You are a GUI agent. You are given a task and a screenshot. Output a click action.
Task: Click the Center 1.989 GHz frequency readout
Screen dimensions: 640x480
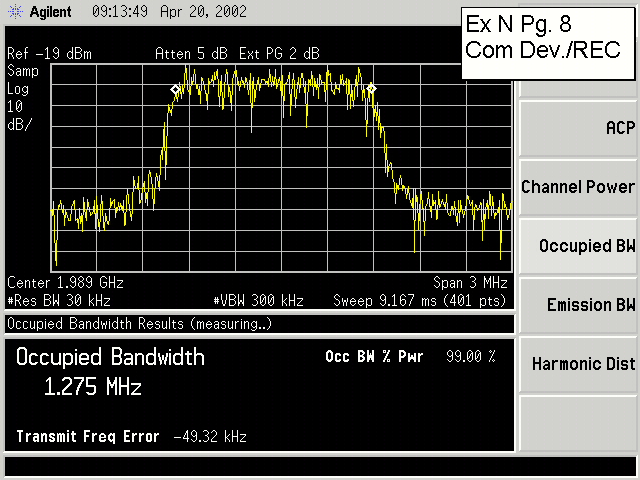click(66, 283)
